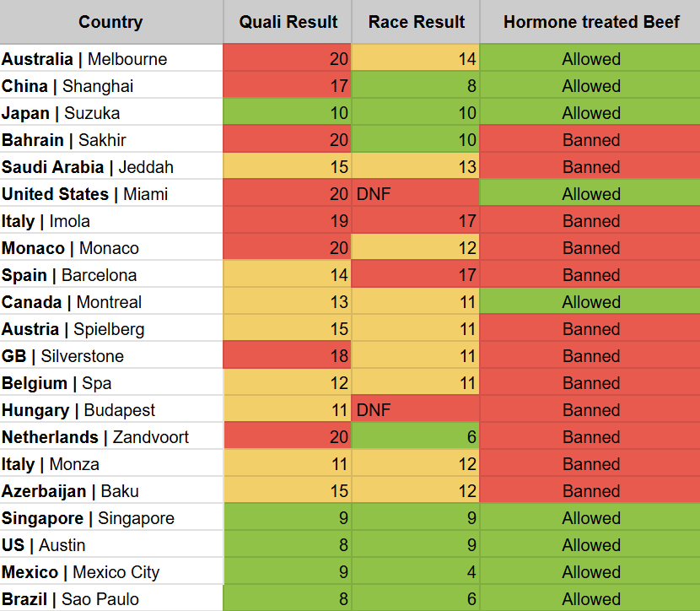Select the Allowed cell for Canada
The width and height of the screenshot is (700, 611).
[x=590, y=302]
